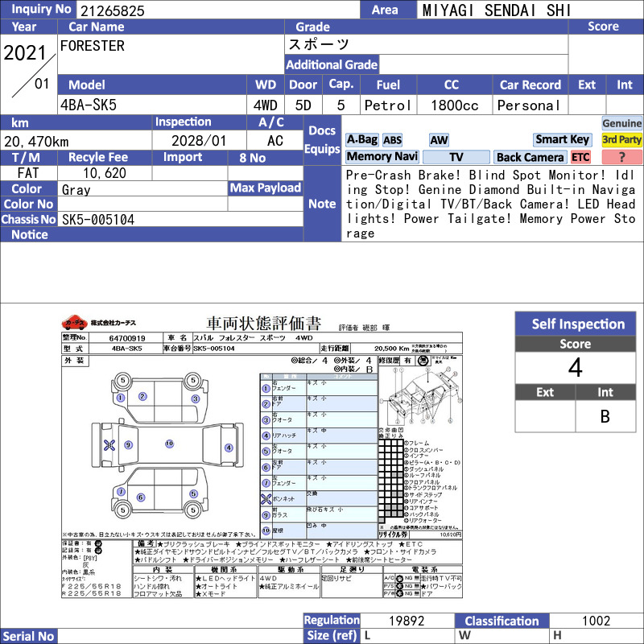The width and height of the screenshot is (644, 644).
Task: Click the A/C value AC
Action: tap(275, 141)
